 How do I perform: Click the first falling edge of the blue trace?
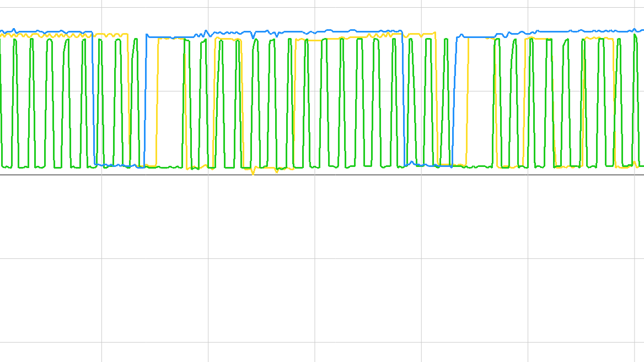(94, 99)
